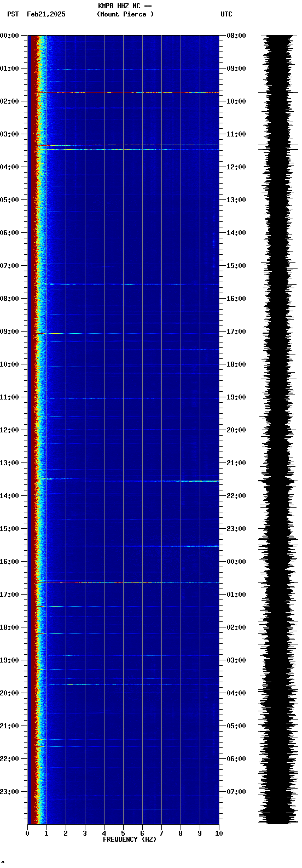The height and width of the screenshot is (868, 302).
Task: Click the 18:00 UTC time label
Action: tap(236, 364)
